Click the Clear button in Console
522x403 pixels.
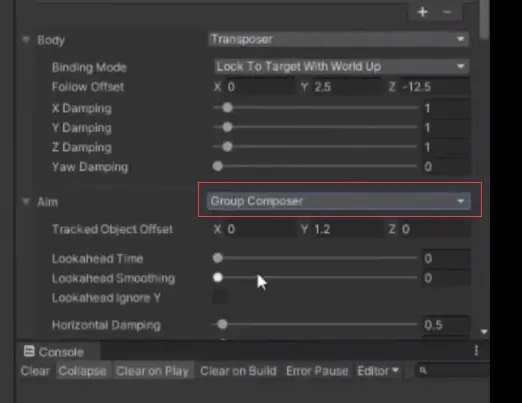[x=35, y=371]
